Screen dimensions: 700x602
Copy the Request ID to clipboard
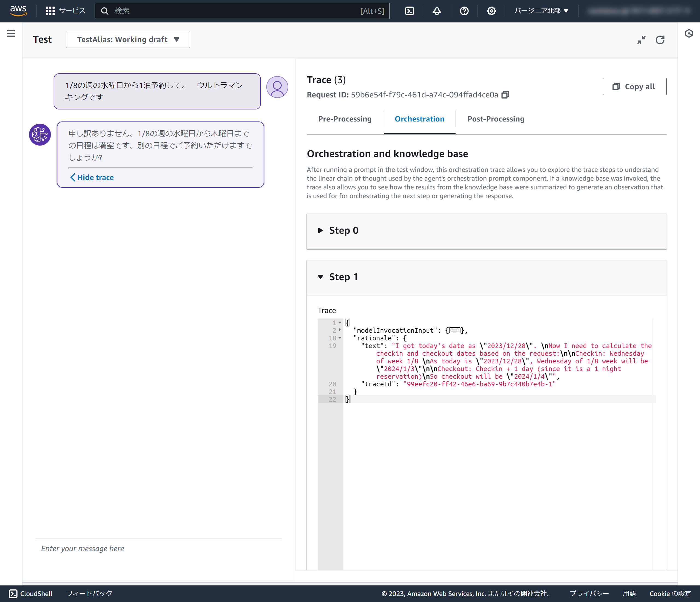coord(505,95)
